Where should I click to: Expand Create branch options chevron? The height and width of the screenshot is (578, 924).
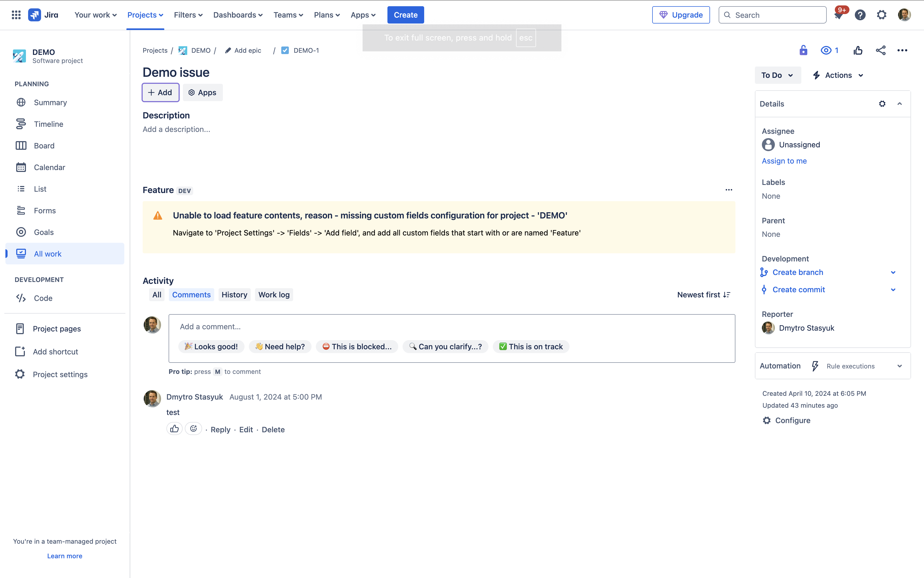893,272
